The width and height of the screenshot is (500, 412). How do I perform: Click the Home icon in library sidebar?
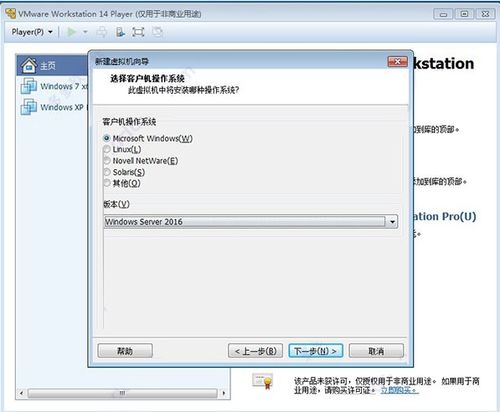pos(29,65)
